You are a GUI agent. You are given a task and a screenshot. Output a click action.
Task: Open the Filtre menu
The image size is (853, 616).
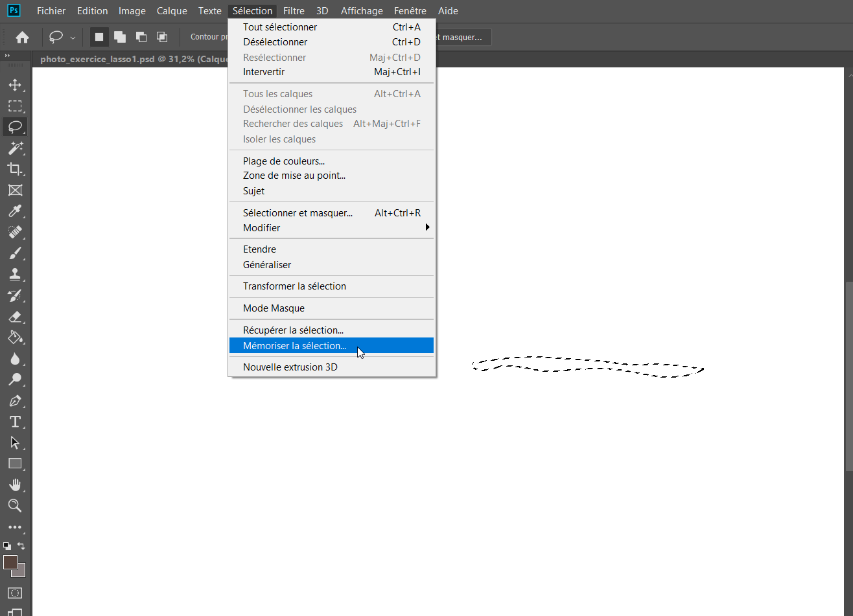click(x=294, y=11)
